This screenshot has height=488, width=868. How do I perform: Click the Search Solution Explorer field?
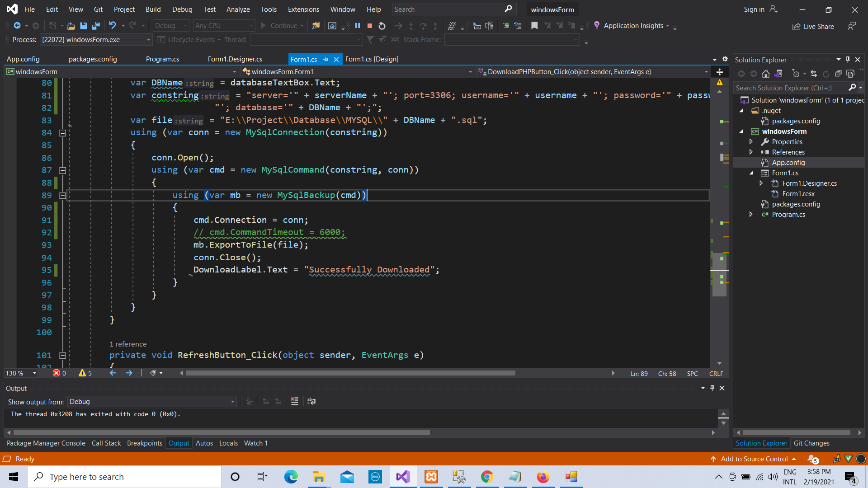coord(791,88)
